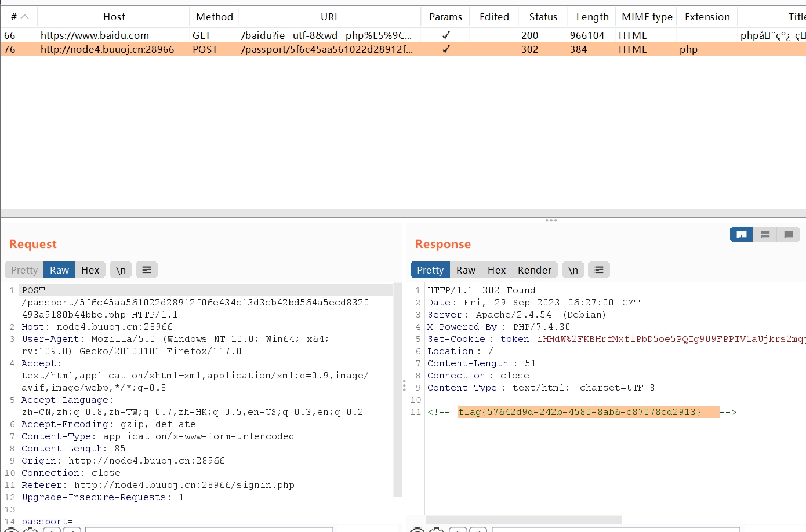
Task: Sort table by URL column header
Action: 330,17
